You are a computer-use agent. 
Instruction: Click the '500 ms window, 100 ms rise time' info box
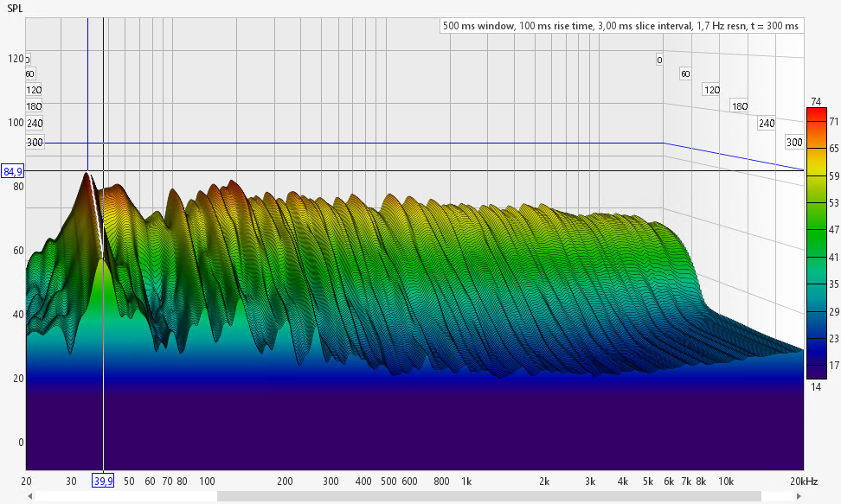click(x=621, y=26)
